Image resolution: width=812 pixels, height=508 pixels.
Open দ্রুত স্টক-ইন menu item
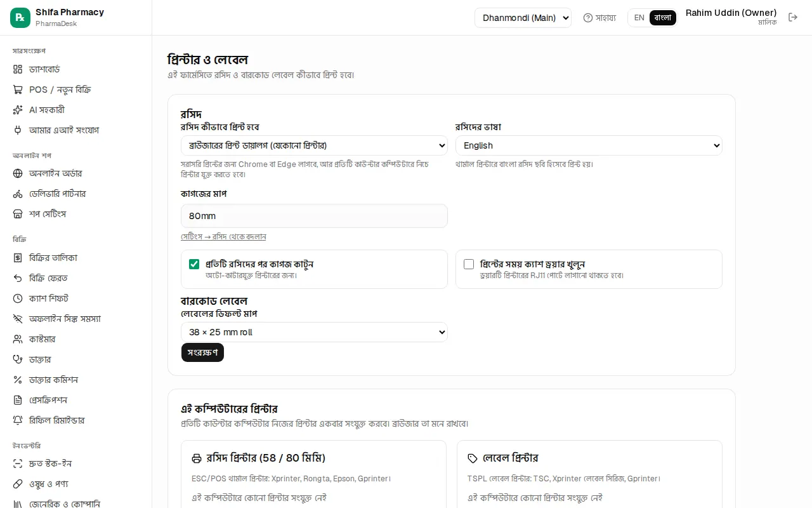coord(76,464)
